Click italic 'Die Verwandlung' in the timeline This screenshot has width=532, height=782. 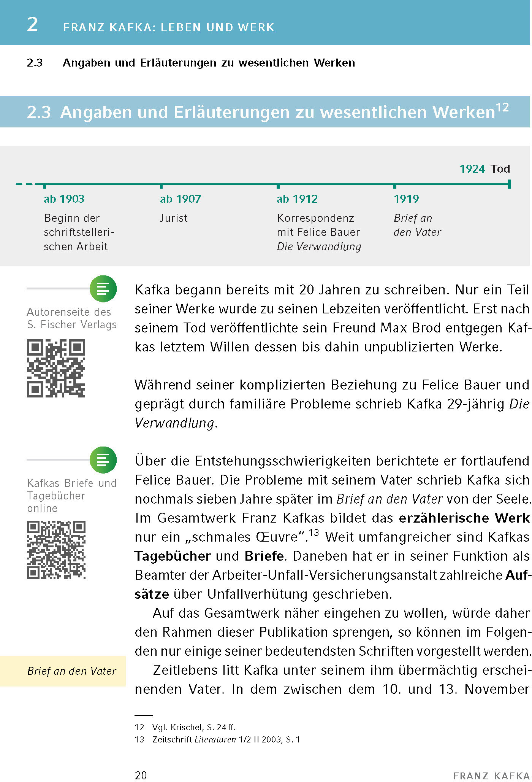click(319, 246)
